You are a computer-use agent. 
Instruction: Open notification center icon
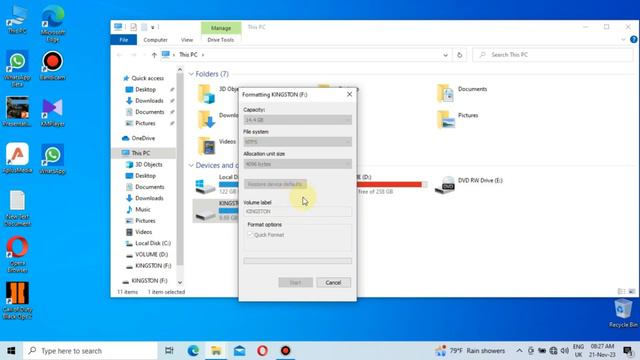(x=628, y=351)
